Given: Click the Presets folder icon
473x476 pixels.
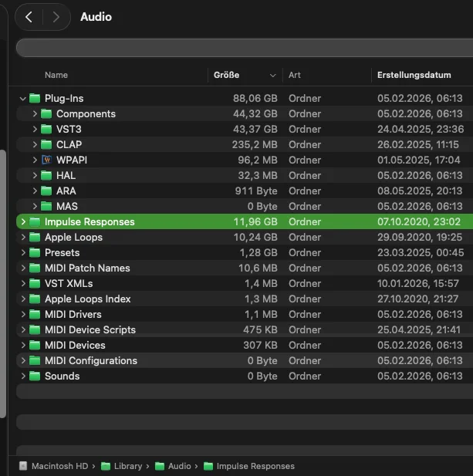Looking at the screenshot, I should pos(35,253).
